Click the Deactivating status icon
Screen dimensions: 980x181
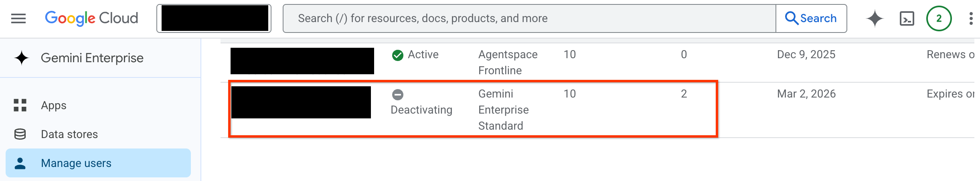click(397, 95)
